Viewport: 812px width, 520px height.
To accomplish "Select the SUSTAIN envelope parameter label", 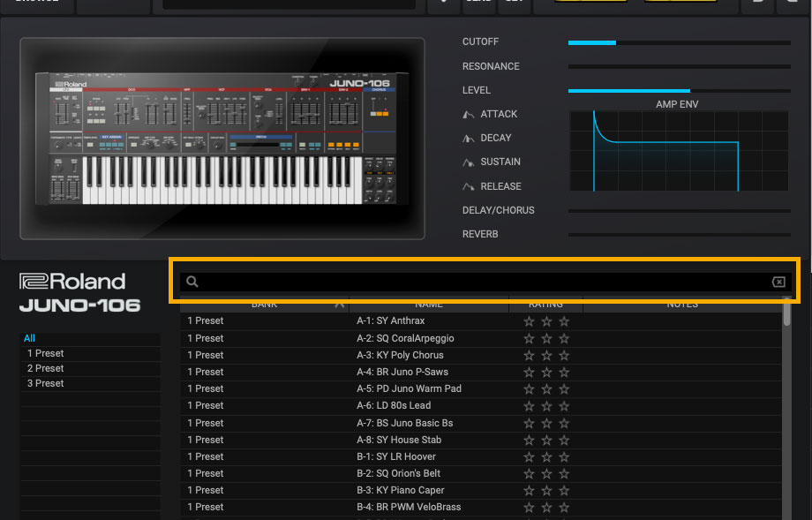I will [500, 162].
